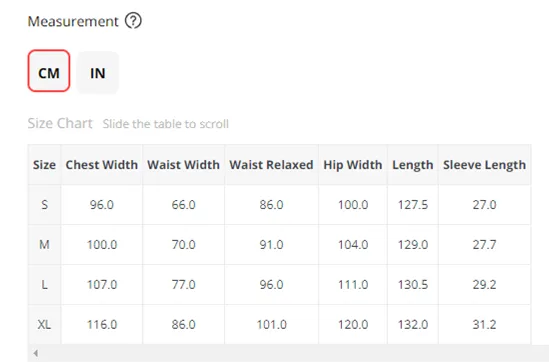Select the XL size row label

point(44,324)
